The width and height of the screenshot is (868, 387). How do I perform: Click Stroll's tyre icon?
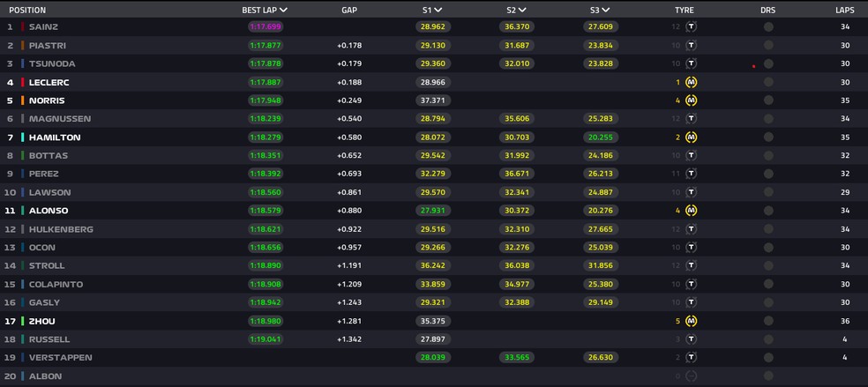coord(691,265)
